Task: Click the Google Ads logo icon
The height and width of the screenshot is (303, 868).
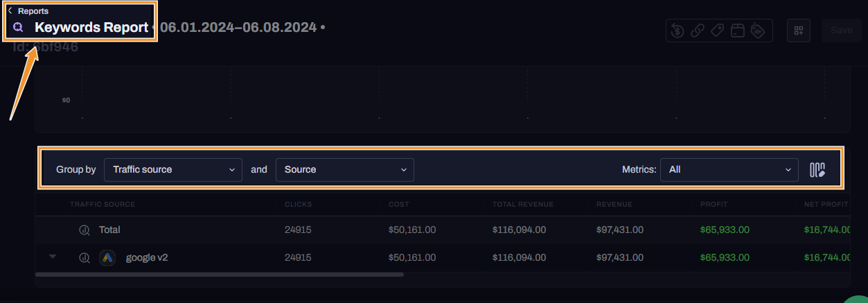Action: click(107, 257)
